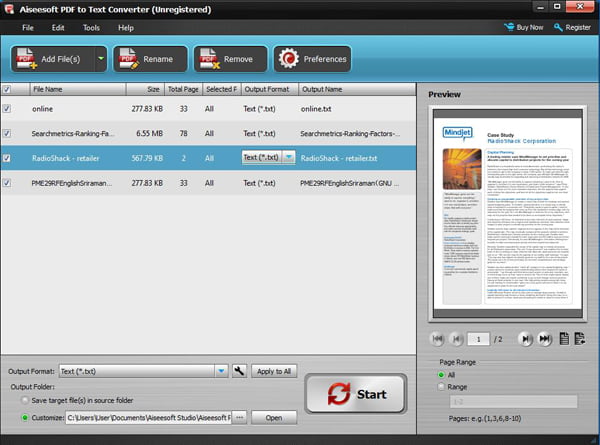Screen dimensions: 600x445
Task: Expand the bottom Output Format combo box
Action: coord(221,371)
